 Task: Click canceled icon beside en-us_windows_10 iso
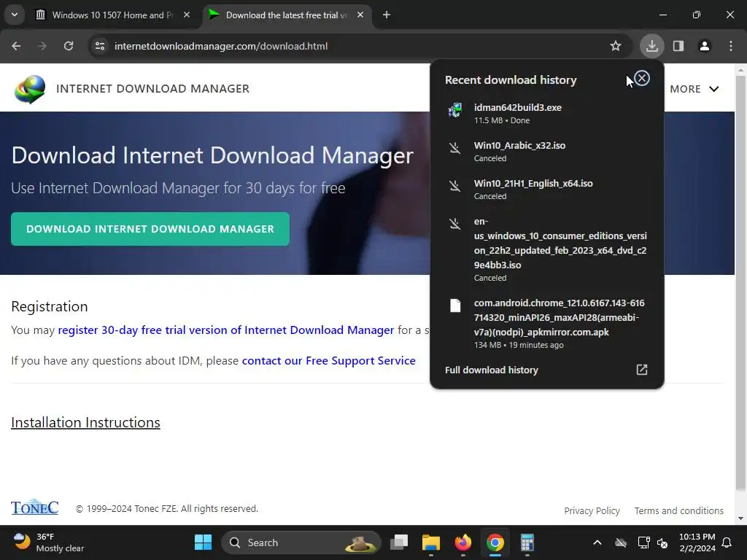click(455, 223)
